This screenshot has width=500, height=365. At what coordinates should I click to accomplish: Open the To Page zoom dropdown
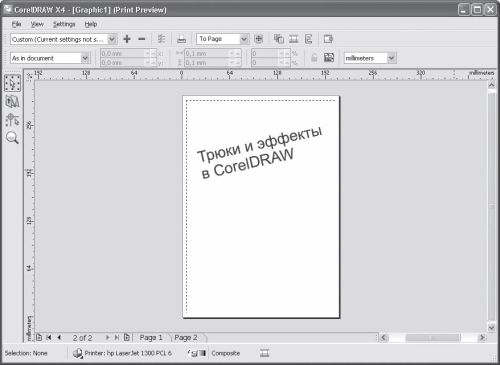(244, 39)
